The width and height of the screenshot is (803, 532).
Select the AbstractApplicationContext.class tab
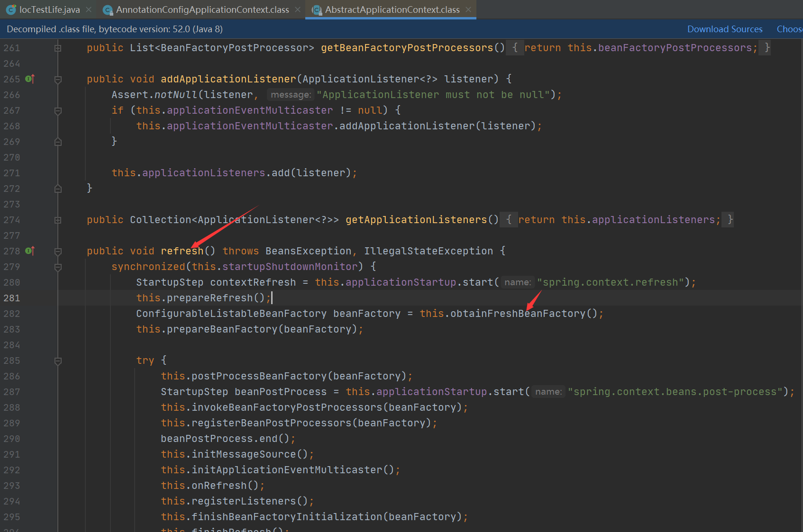[392, 9]
